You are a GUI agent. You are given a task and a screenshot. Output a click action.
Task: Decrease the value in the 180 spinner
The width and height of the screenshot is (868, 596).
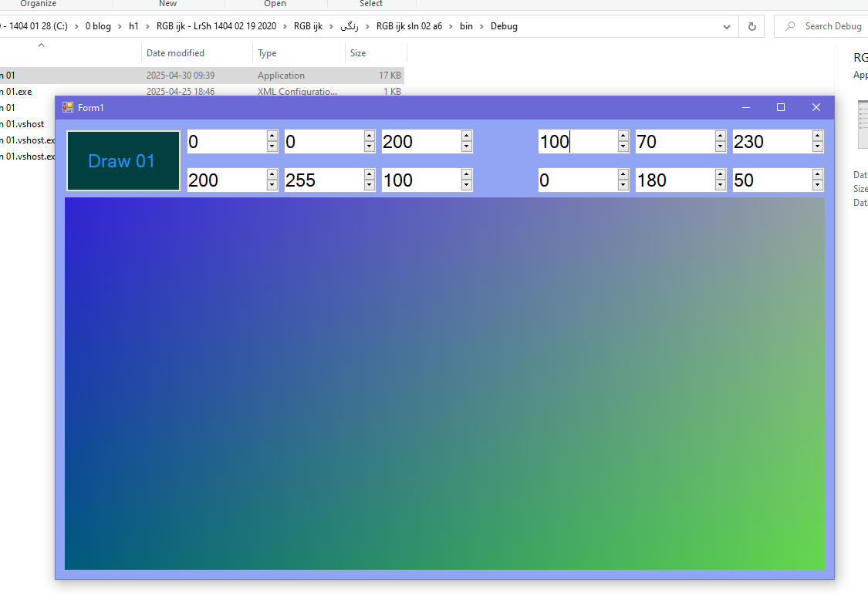(x=720, y=186)
